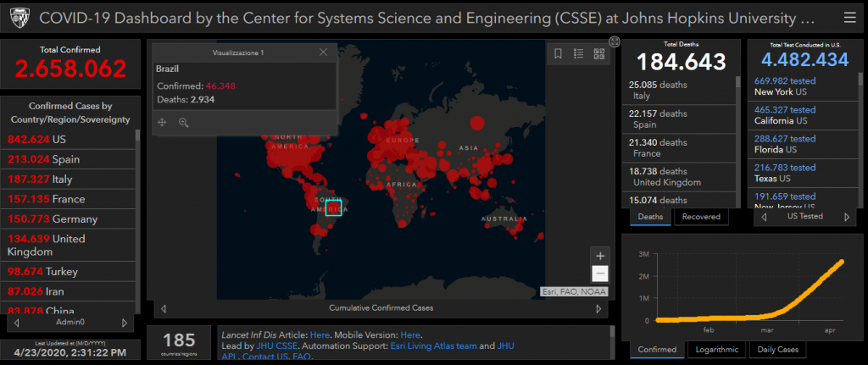Go to next Admin level arrow
The width and height of the screenshot is (868, 365).
click(x=125, y=323)
